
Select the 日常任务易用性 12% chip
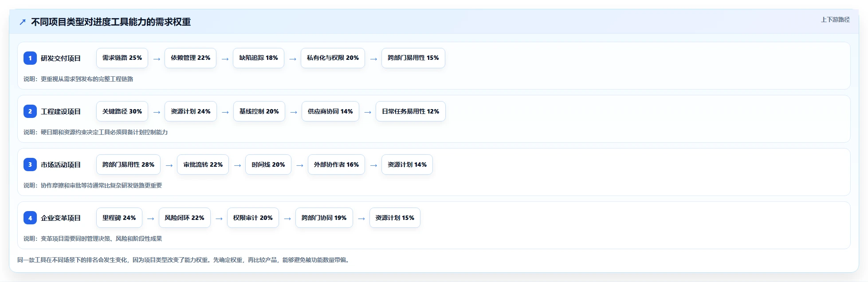[x=411, y=111]
